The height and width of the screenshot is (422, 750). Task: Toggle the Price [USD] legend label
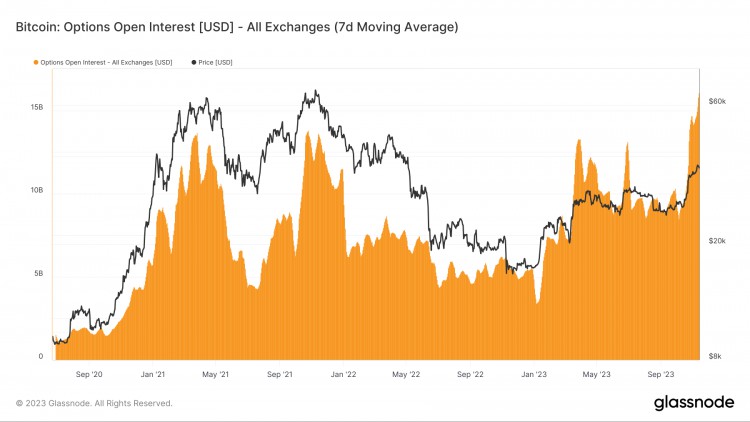click(x=215, y=63)
